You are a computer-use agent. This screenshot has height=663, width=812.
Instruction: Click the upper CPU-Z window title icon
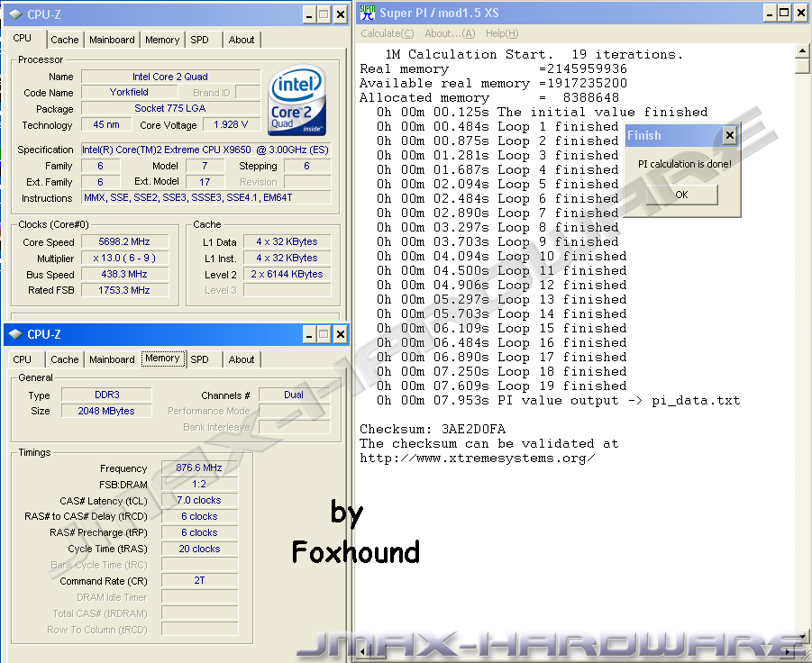16,14
